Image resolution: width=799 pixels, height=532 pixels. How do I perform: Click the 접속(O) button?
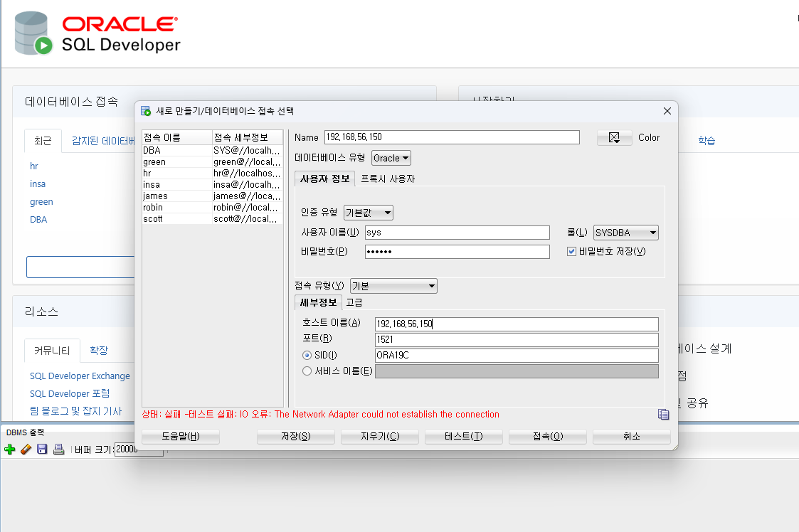[x=548, y=437]
